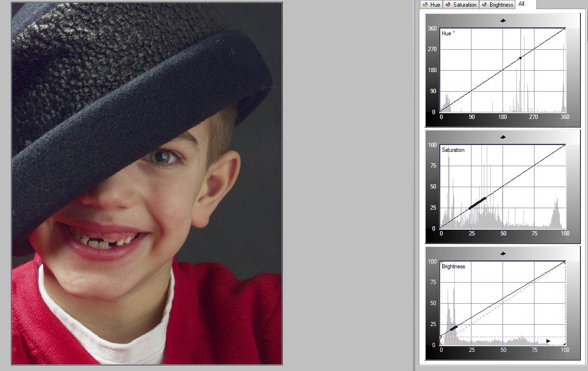Image resolution: width=588 pixels, height=371 pixels.
Task: Select the control point on Hue curve
Action: tap(520, 58)
